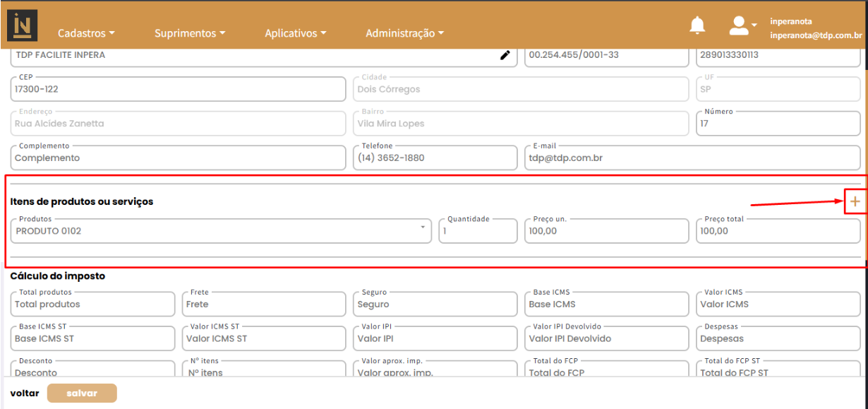Click the Total do FCP ST field
Image resolution: width=868 pixels, height=409 pixels.
click(778, 369)
